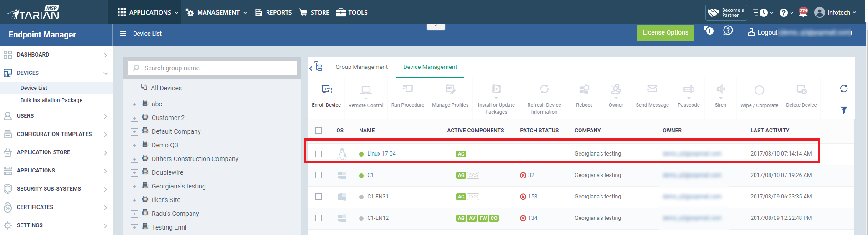This screenshot has height=235, width=868.
Task: Open Bulk Installation Package in sidebar
Action: [x=51, y=100]
